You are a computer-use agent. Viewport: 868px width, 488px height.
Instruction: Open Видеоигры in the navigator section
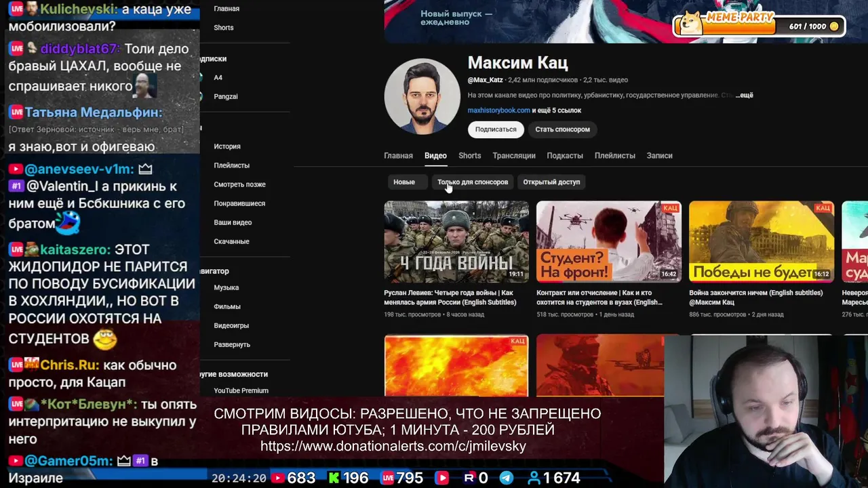(231, 325)
